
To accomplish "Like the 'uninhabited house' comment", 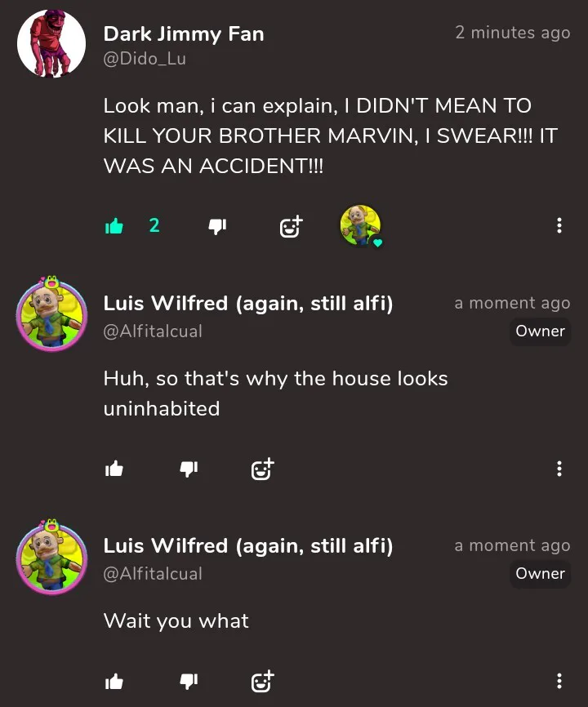I will 114,469.
